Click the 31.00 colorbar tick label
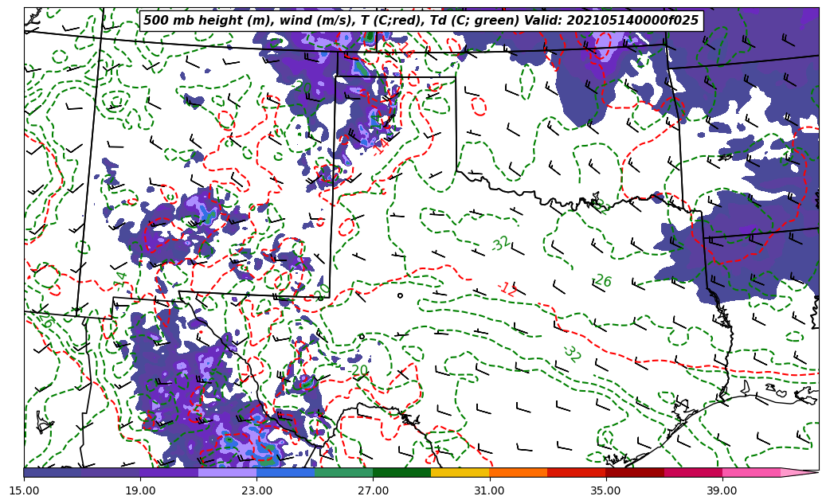 489,490
